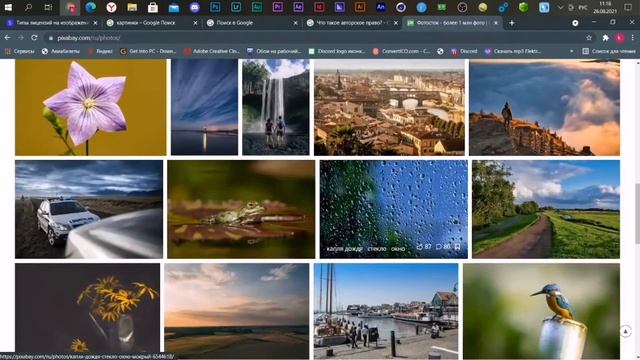The width and height of the screenshot is (640, 360).
Task: Click scroll-to-top arrow button
Action: pyautogui.click(x=625, y=331)
